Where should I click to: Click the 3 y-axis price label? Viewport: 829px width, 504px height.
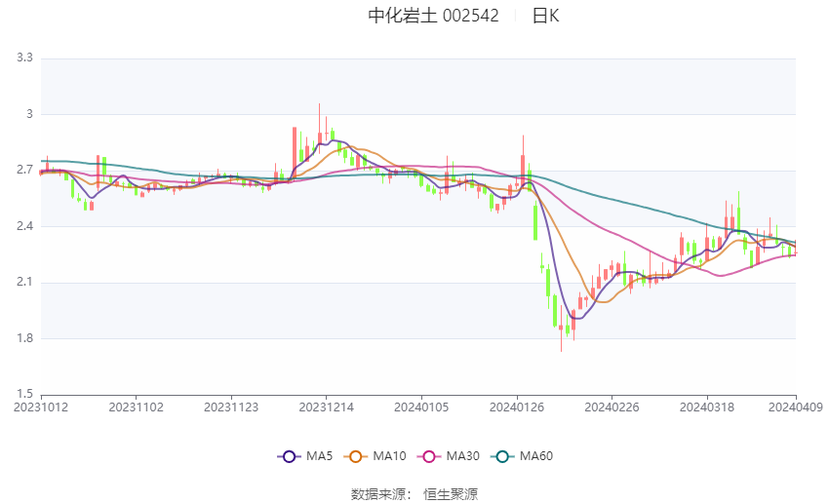(29, 114)
